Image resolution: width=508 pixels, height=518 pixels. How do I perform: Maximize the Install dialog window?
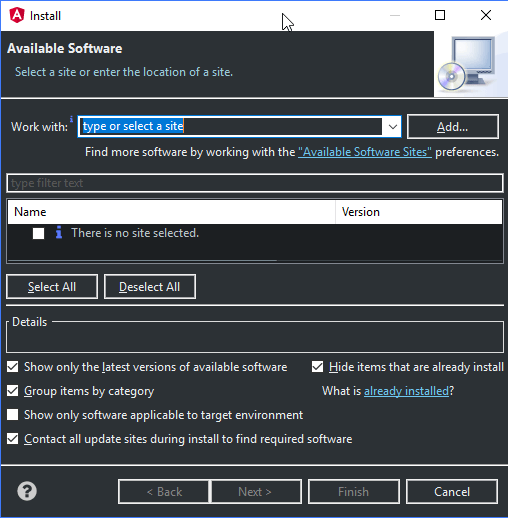point(440,15)
